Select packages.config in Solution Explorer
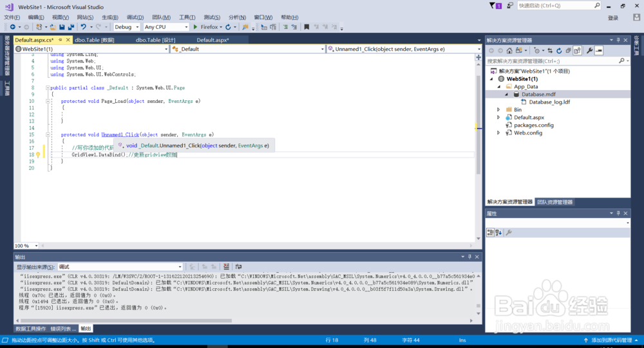 pyautogui.click(x=533, y=125)
